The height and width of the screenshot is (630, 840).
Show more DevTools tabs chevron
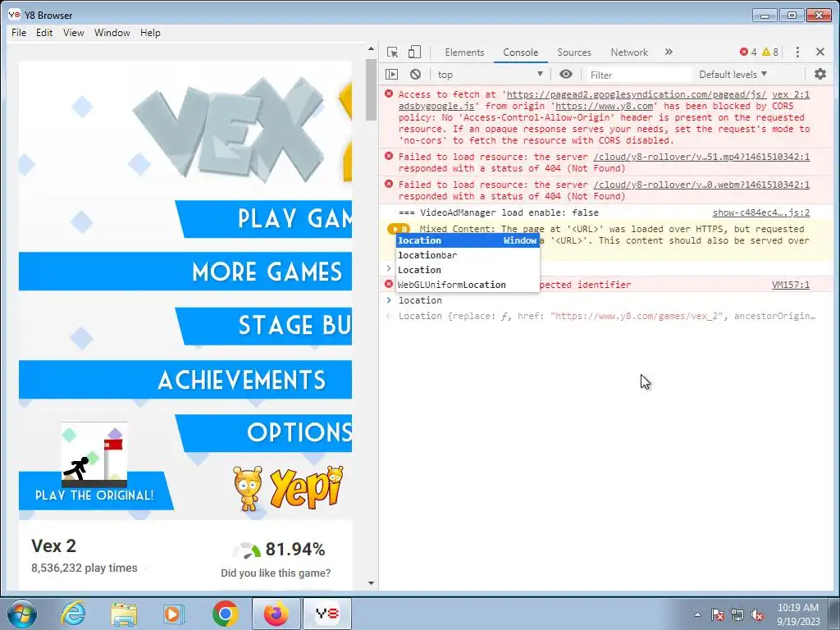[669, 52]
